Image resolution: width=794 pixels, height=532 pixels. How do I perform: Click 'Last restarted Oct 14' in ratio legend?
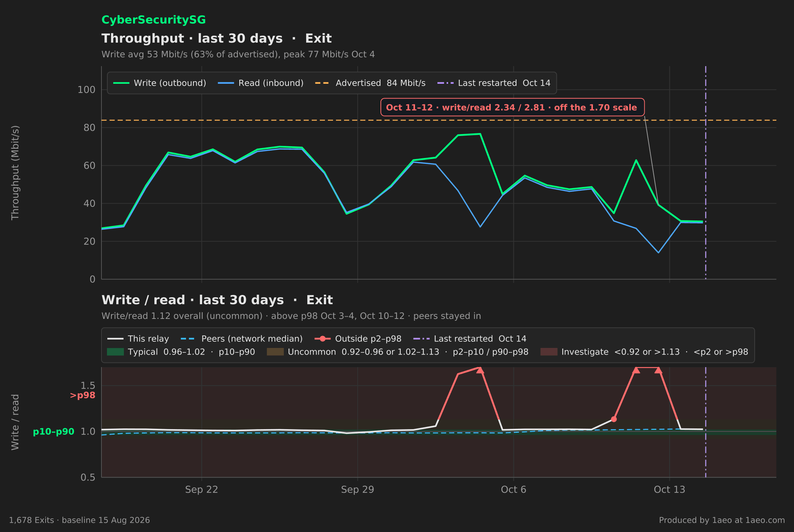[x=470, y=339]
